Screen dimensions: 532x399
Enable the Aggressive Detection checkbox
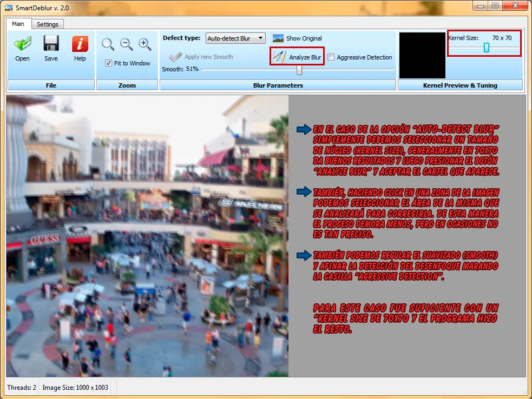[x=331, y=57]
